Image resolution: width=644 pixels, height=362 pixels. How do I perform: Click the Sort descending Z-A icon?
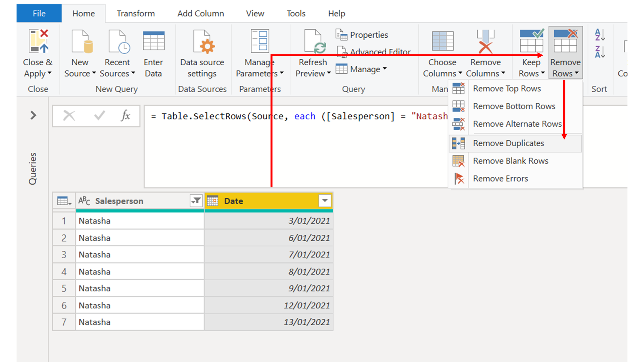pos(600,52)
